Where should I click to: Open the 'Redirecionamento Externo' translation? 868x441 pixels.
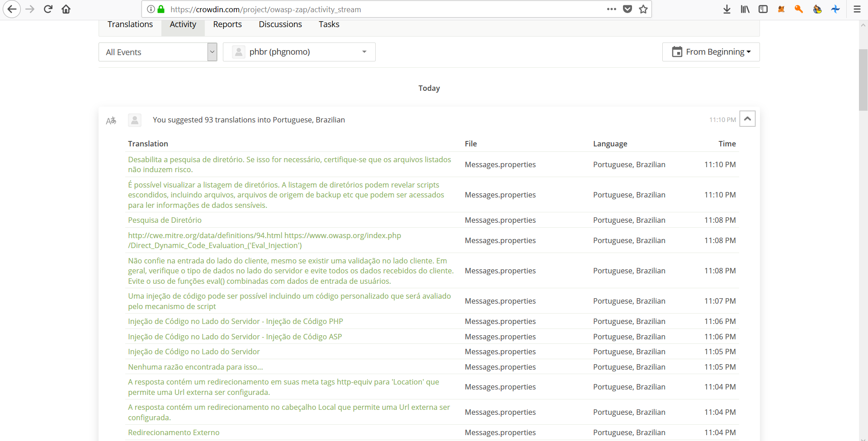[174, 432]
